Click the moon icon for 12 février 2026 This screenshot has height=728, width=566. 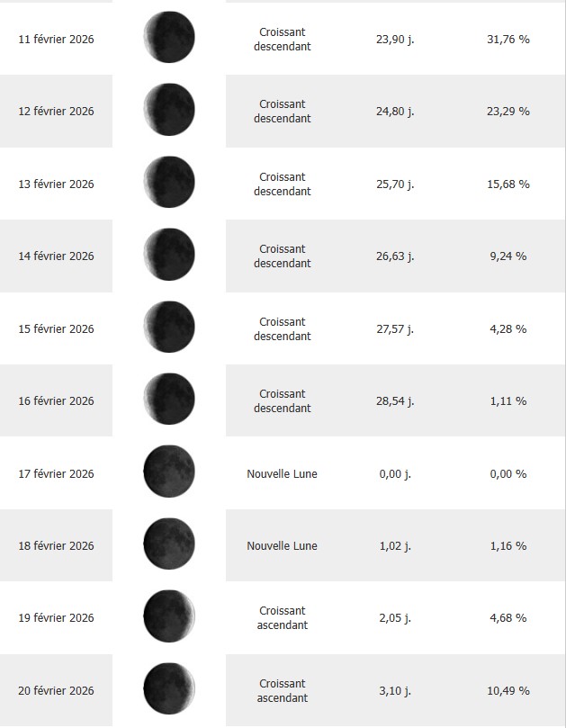coord(169,110)
